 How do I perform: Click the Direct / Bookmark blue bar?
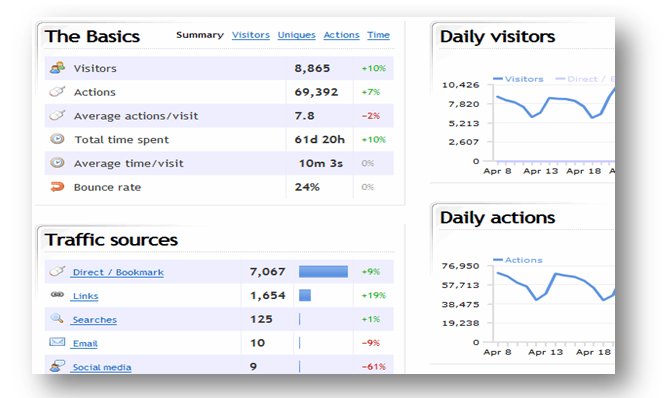[x=323, y=271]
